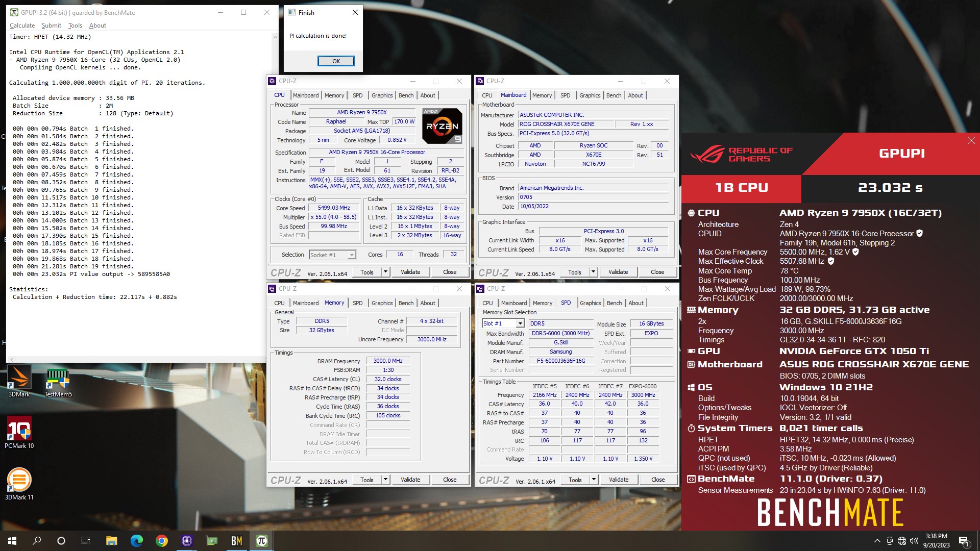Image resolution: width=980 pixels, height=551 pixels.
Task: Open Bench tab in top-left CPU-Z window
Action: pyautogui.click(x=406, y=95)
